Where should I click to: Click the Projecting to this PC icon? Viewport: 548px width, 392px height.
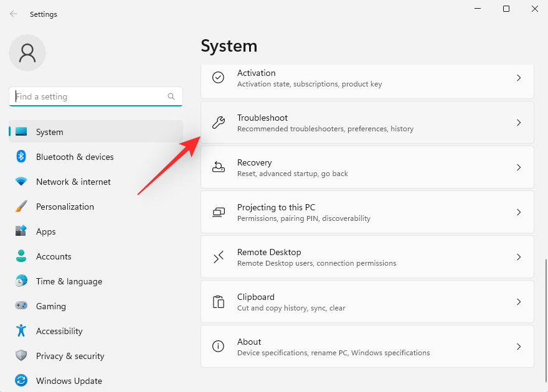coord(219,212)
